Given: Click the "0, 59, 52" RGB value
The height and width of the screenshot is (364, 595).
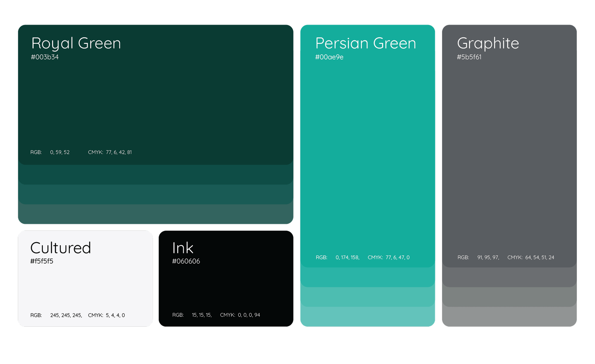Looking at the screenshot, I should point(60,152).
